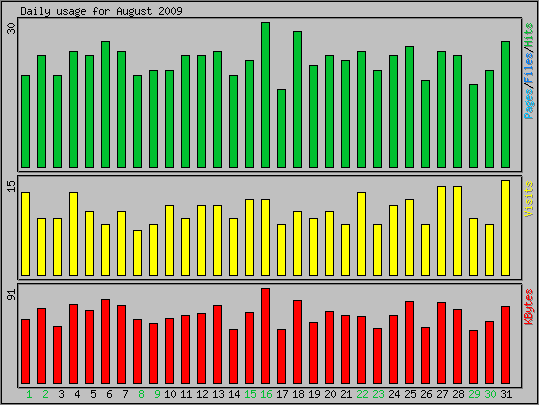Click the '30' scale value of the hits chart
Viewport: 539px width, 405px height.
pos(11,29)
